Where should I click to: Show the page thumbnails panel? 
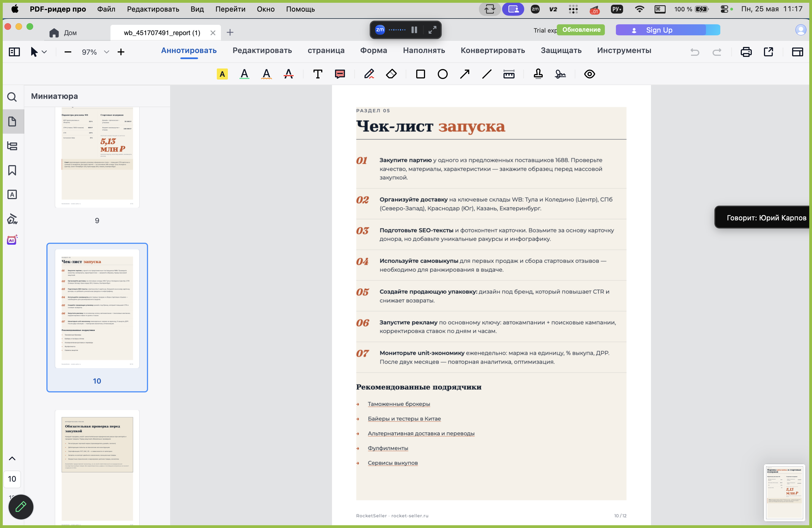point(12,122)
